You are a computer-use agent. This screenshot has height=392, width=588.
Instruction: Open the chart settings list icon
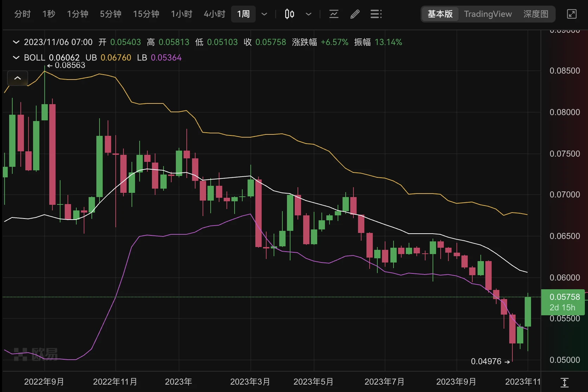coord(376,14)
